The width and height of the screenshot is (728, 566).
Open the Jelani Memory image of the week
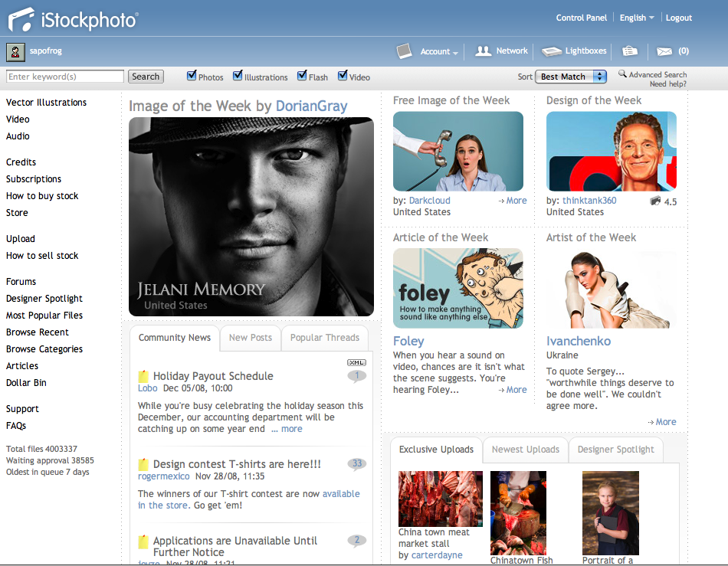click(251, 217)
